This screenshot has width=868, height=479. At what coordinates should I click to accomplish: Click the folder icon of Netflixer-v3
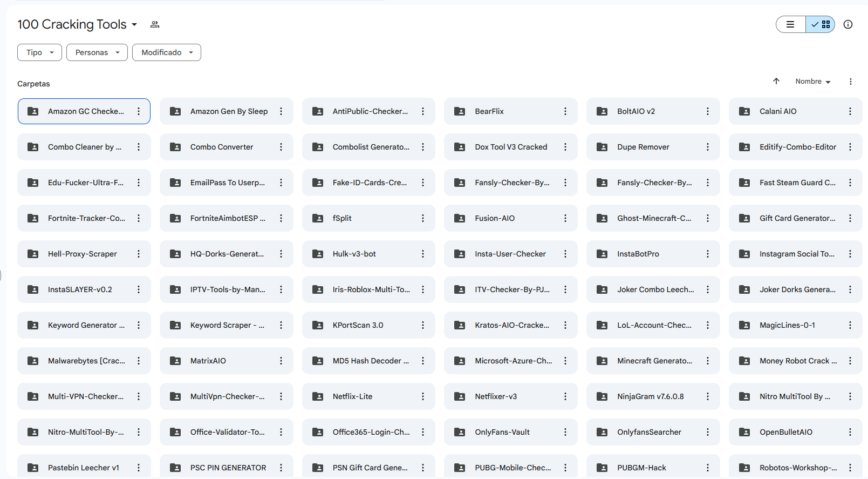click(460, 396)
